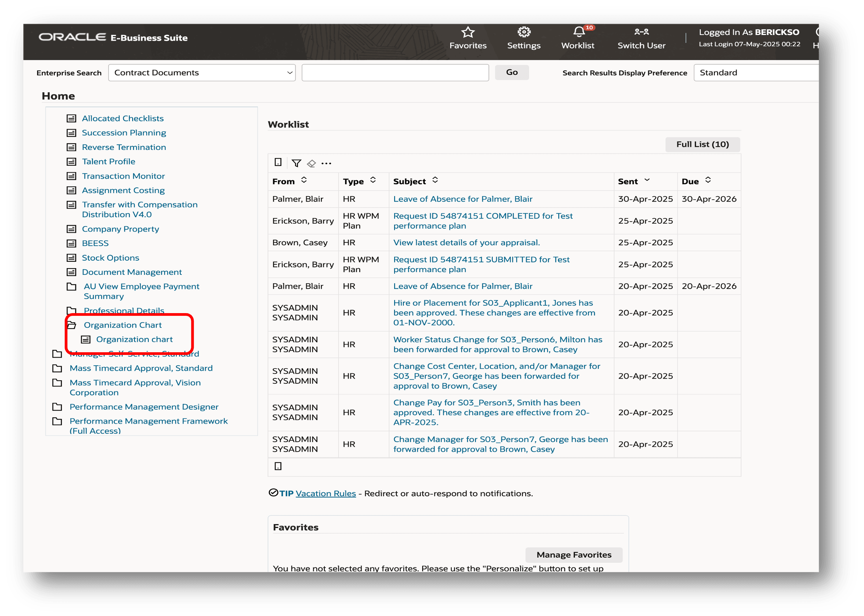Click the Worklist bell notification icon
This screenshot has width=864, height=616.
point(578,32)
